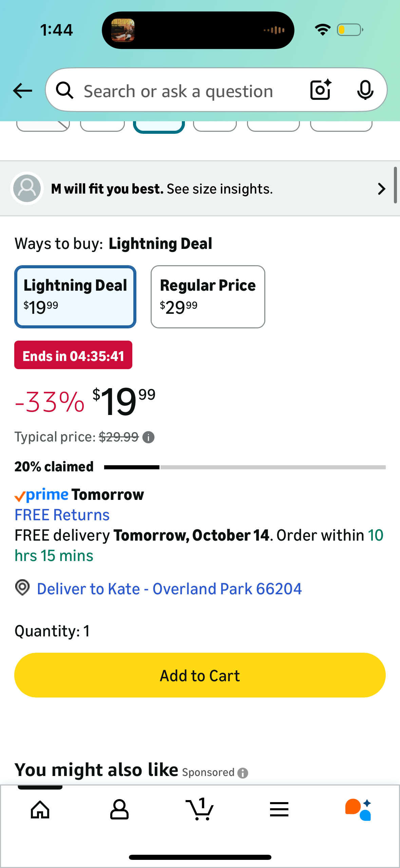Open the account profile tab
The height and width of the screenshot is (868, 400).
pos(119,810)
